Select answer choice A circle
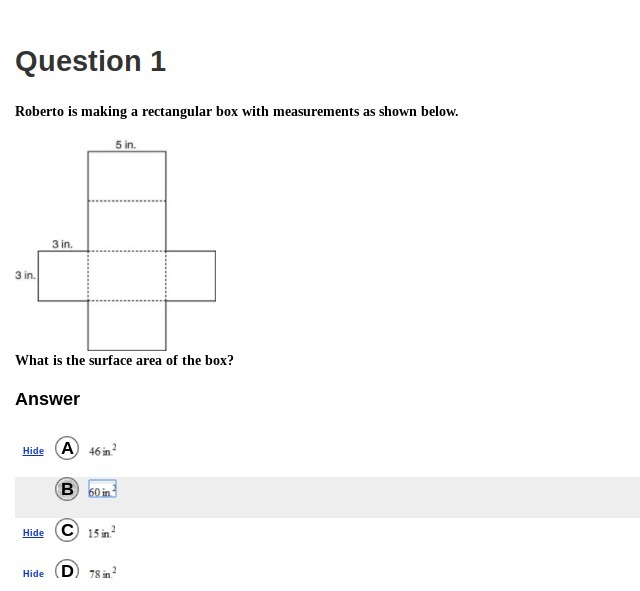This screenshot has height=591, width=640. [67, 448]
